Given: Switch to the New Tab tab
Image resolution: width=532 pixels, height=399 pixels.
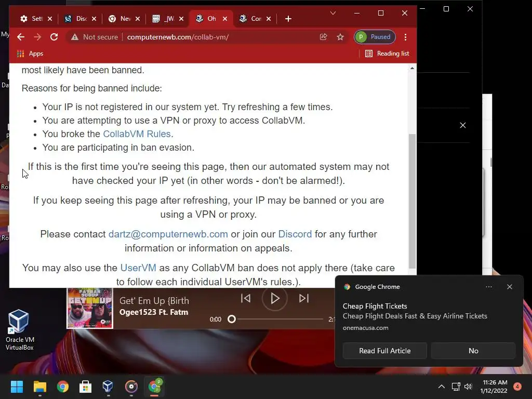Looking at the screenshot, I should pos(120,19).
